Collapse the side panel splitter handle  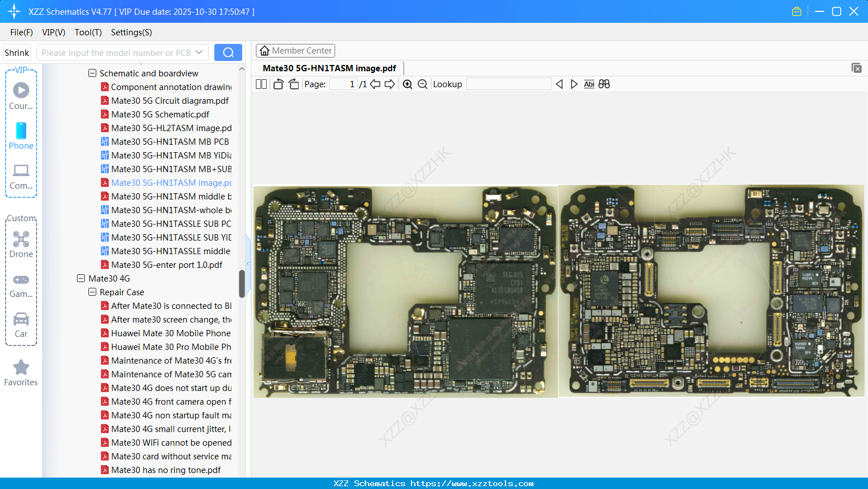[x=248, y=263]
